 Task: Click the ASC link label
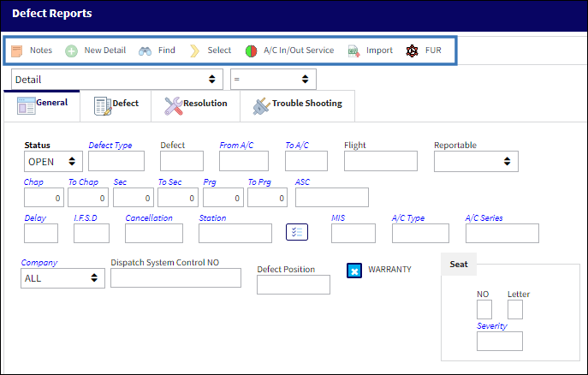302,182
